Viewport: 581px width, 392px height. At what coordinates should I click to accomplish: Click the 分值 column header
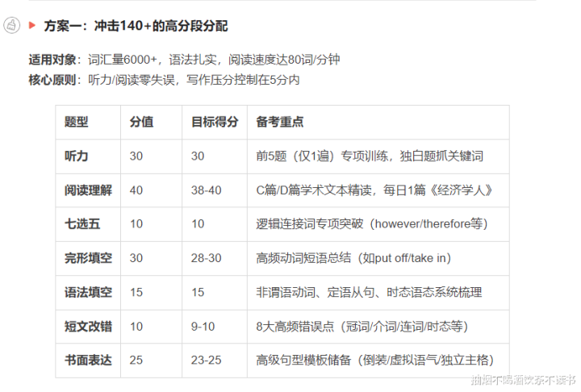pyautogui.click(x=141, y=122)
